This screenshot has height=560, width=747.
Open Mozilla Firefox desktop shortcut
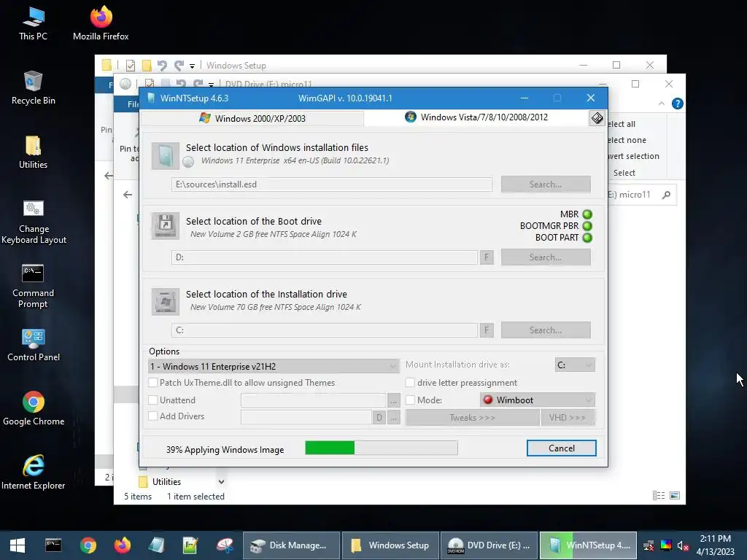coord(101,23)
